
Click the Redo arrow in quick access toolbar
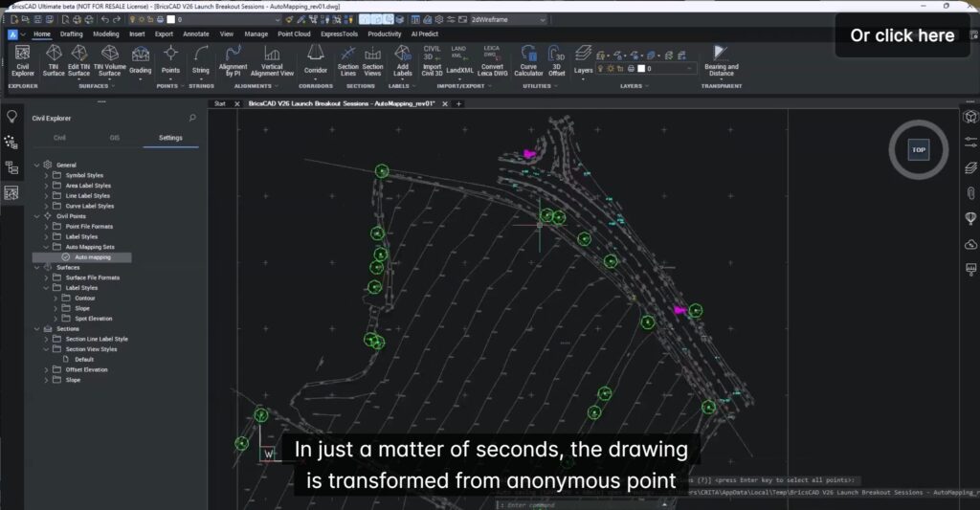click(x=116, y=19)
